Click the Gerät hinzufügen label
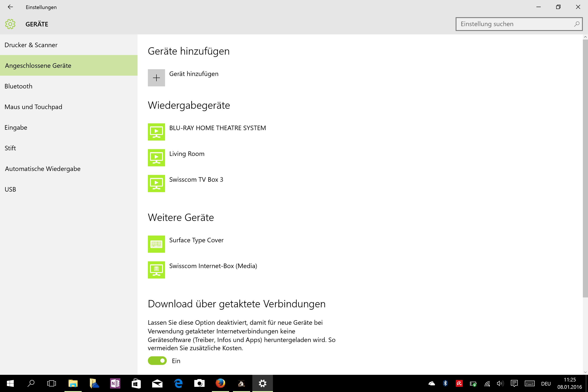This screenshot has height=392, width=588. pos(194,74)
